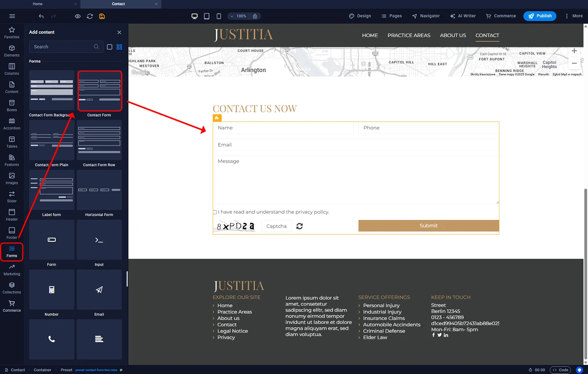
Task: Open the Legal Notice footer link
Action: coord(232,331)
